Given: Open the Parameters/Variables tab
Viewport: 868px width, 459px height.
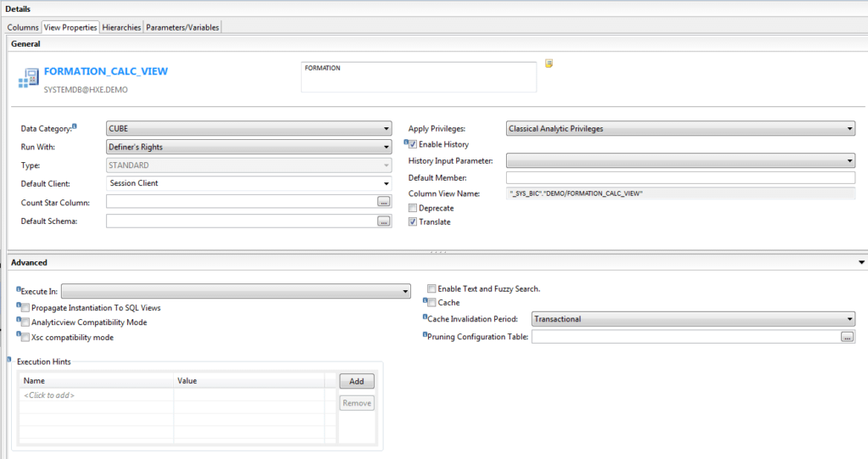Looking at the screenshot, I should [x=182, y=27].
